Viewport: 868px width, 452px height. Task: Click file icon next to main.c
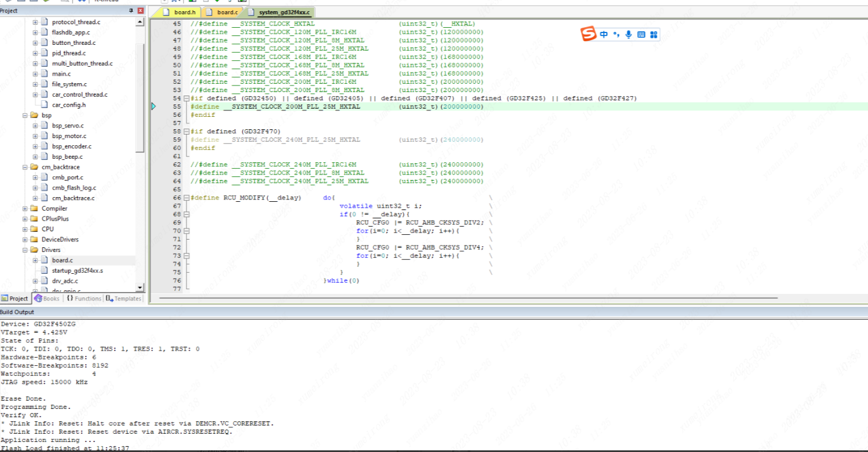click(45, 74)
